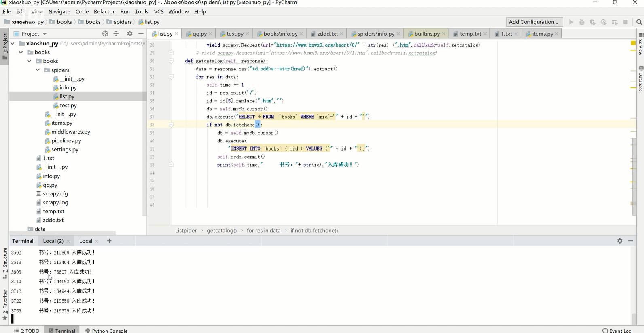Add a new terminal session with the plus icon
This screenshot has width=644, height=333.
[109, 241]
